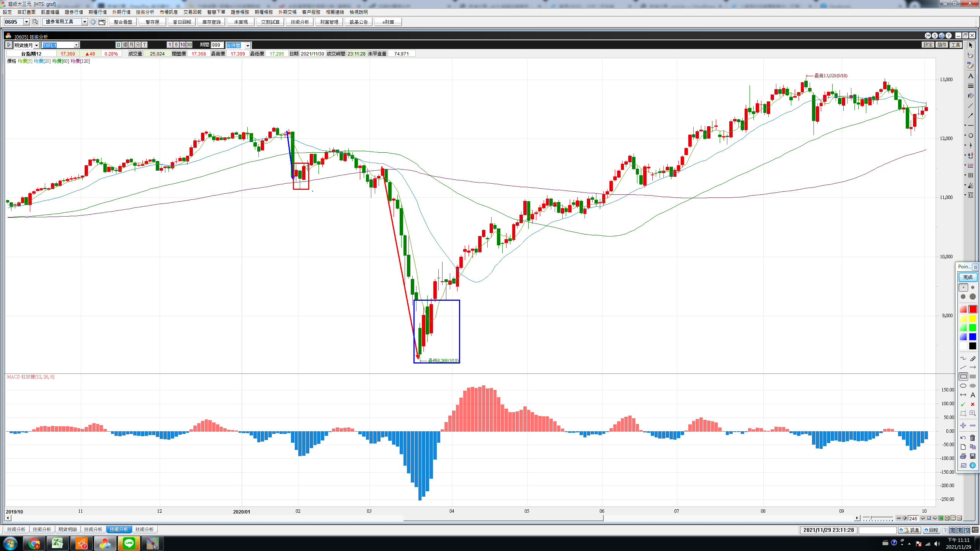Image resolution: width=980 pixels, height=551 pixels.
Task: Click the printer icon in palette
Action: click(963, 456)
